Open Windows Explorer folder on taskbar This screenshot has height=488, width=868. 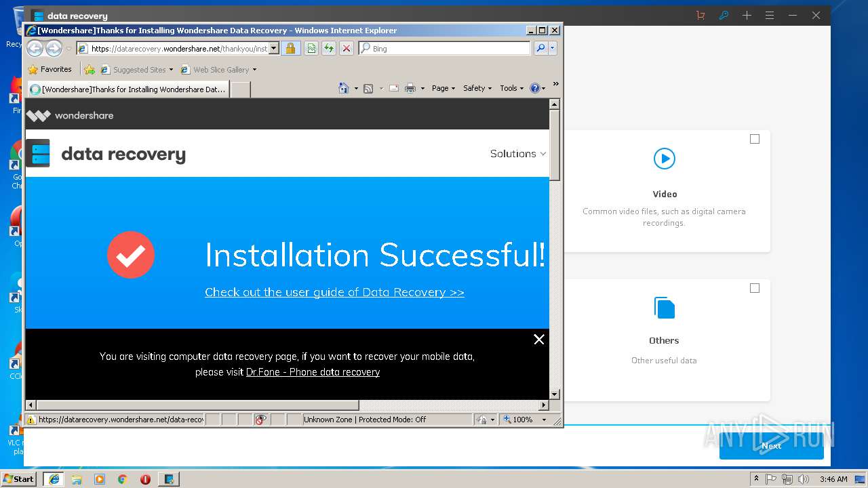point(77,479)
